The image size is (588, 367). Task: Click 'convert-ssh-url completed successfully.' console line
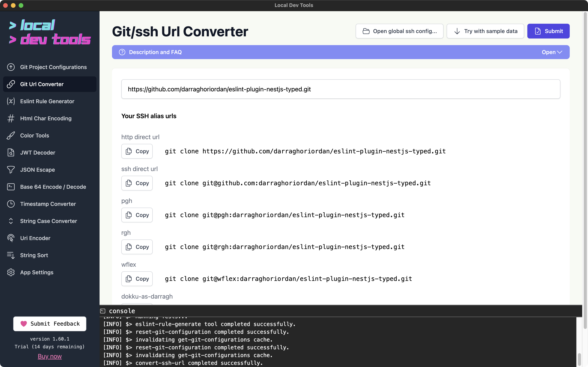pos(199,363)
